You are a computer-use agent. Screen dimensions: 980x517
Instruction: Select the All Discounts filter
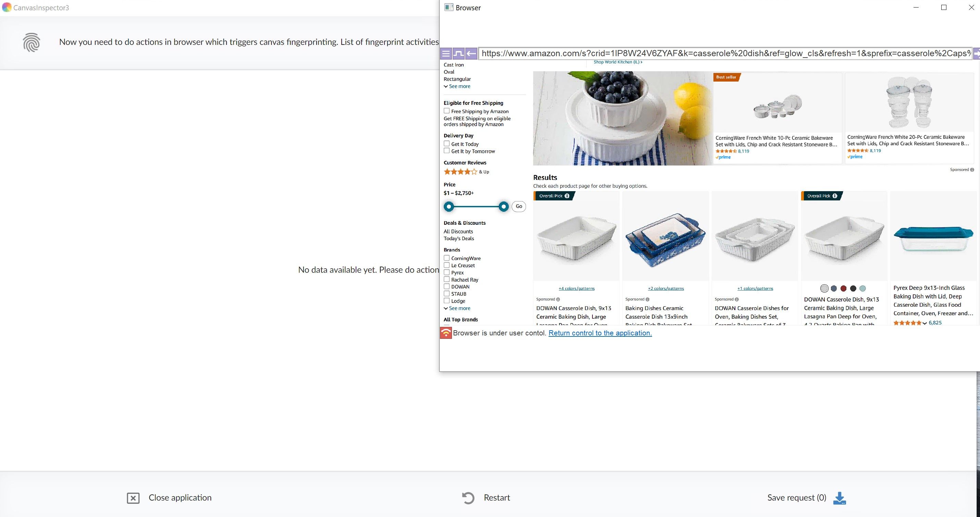tap(458, 231)
